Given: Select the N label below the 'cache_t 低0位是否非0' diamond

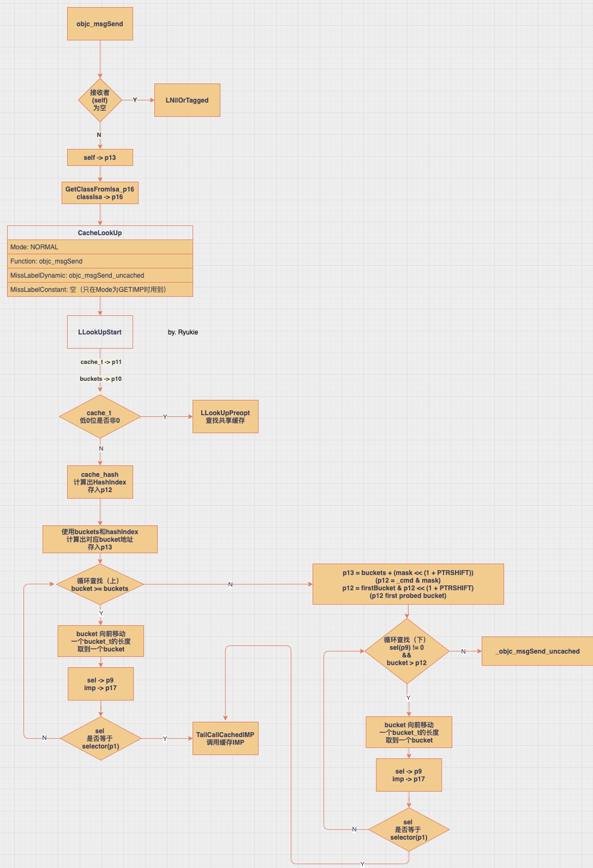Looking at the screenshot, I should (101, 448).
